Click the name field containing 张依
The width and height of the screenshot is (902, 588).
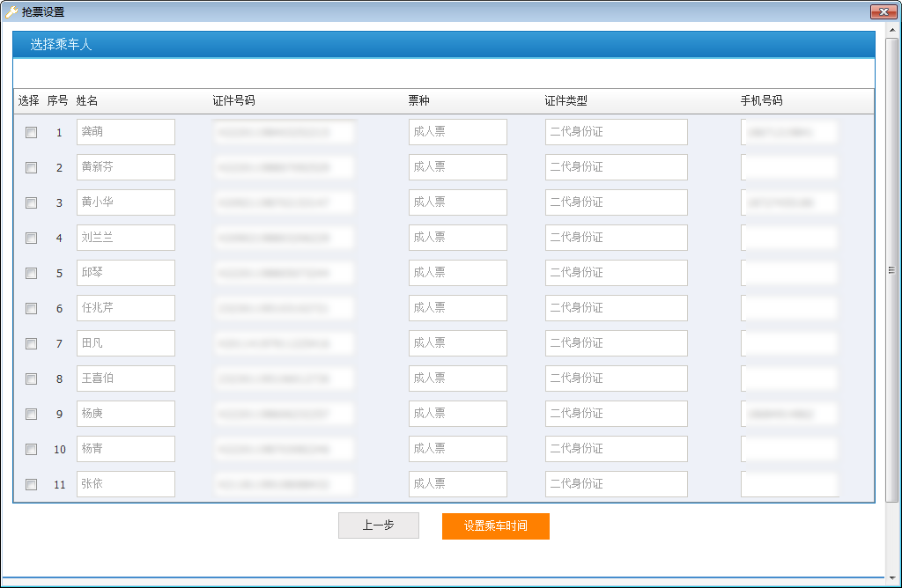pos(126,484)
